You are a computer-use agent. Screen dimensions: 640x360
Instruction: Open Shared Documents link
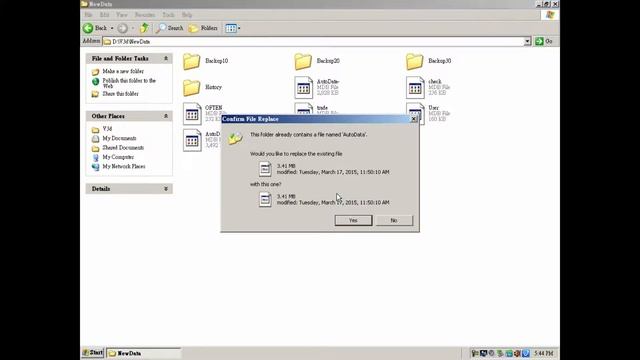point(123,148)
